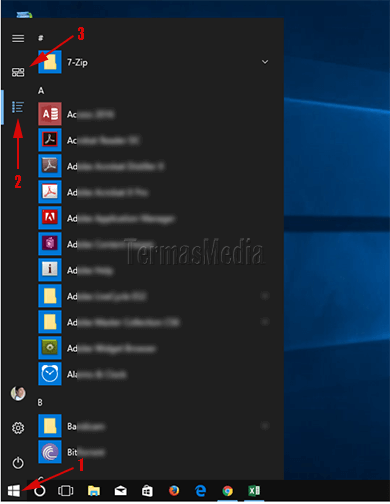
Task: Show the all apps list view
Action: click(18, 107)
